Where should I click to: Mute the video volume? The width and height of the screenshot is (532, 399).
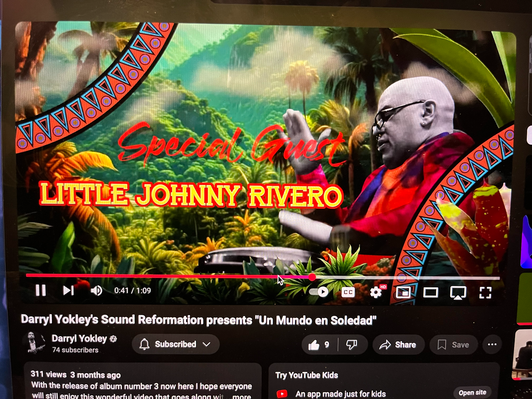coord(96,291)
